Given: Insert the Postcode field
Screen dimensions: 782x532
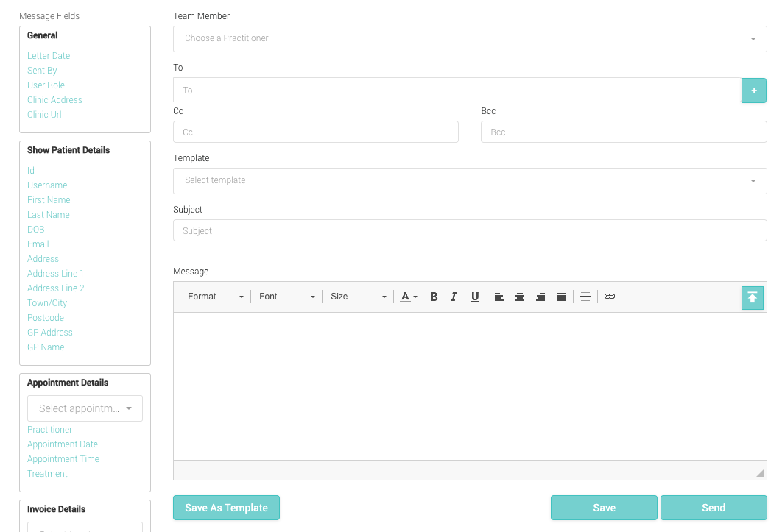Looking at the screenshot, I should pyautogui.click(x=46, y=318).
